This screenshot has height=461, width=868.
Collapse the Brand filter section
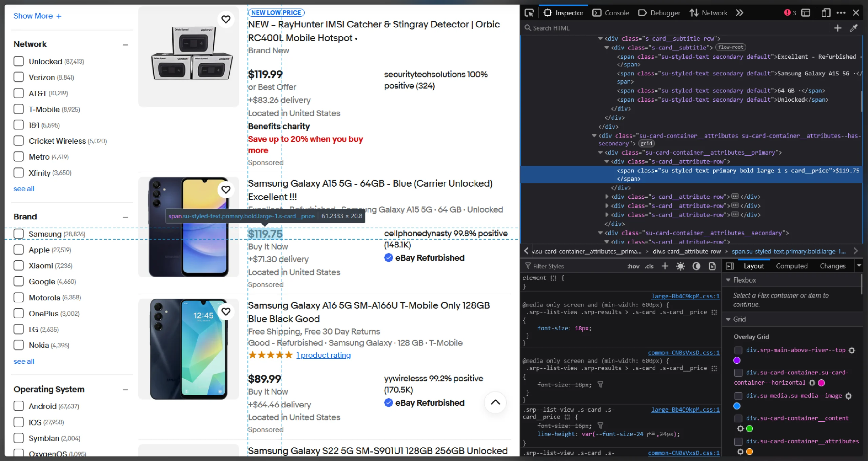[x=125, y=217]
